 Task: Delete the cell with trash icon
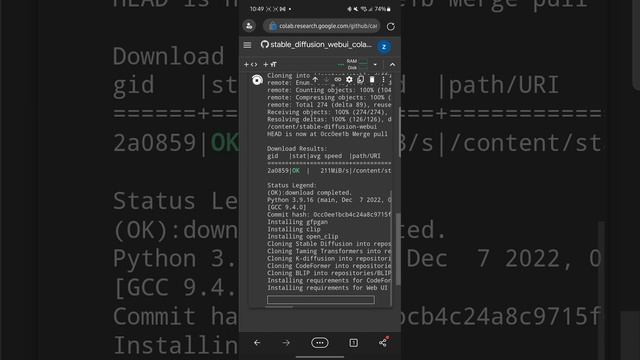372,80
